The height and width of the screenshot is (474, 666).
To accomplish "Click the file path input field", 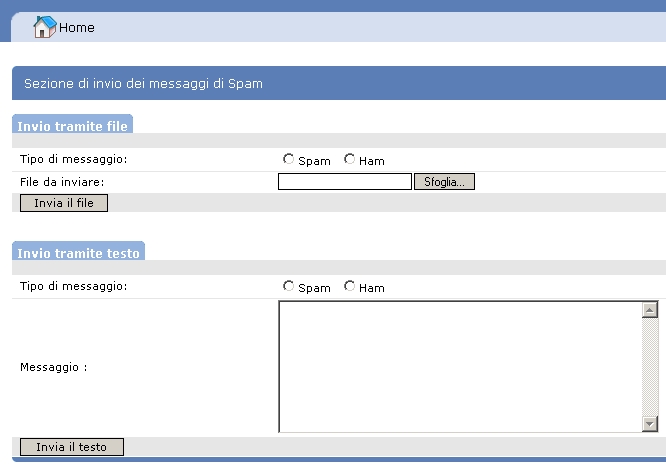I will coord(344,182).
